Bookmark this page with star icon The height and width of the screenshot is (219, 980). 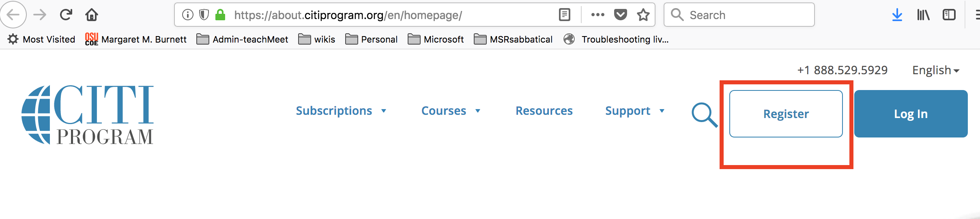click(643, 15)
